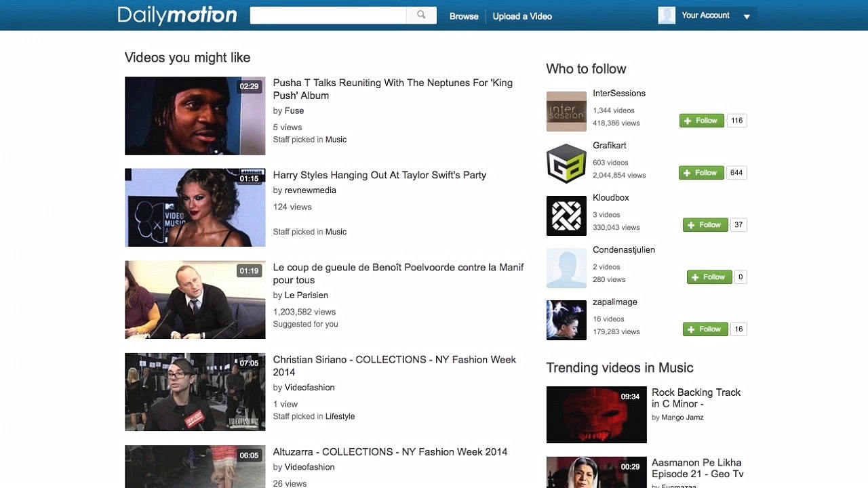This screenshot has width=868, height=488.
Task: Open the Altuzarra video thumbnail
Action: point(195,466)
